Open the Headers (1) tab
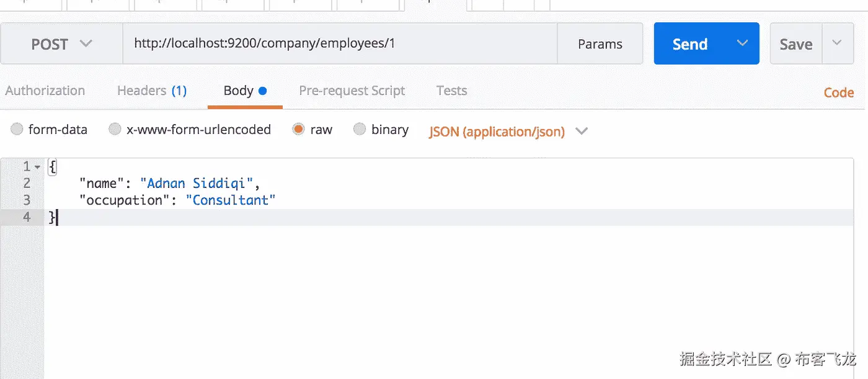Image resolution: width=868 pixels, height=379 pixels. click(x=152, y=91)
